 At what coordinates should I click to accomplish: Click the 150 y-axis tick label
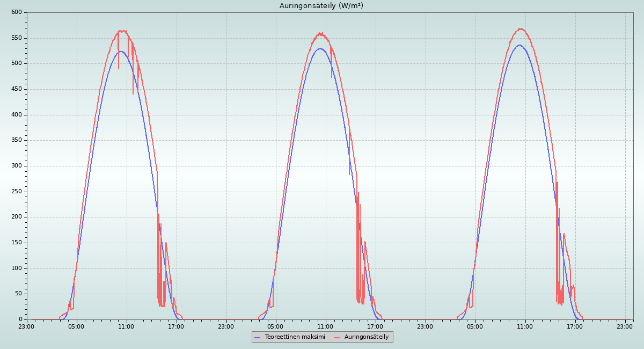pos(17,243)
